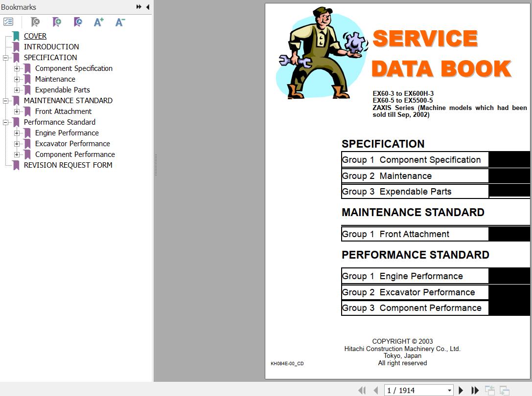
Task: Click the INTRODUCTION bookmark ribbon icon
Action: click(16, 47)
